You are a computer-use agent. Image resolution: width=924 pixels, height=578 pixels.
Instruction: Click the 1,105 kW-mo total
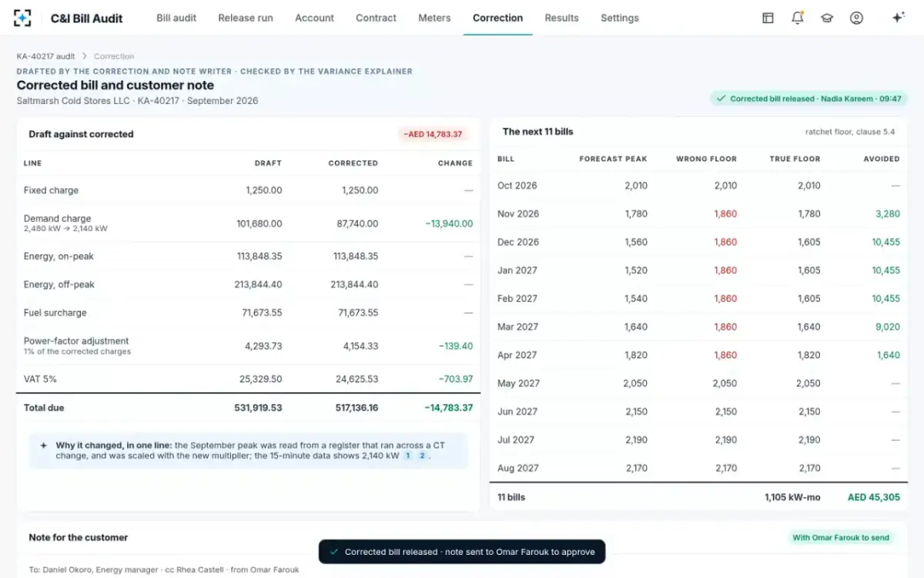point(792,497)
